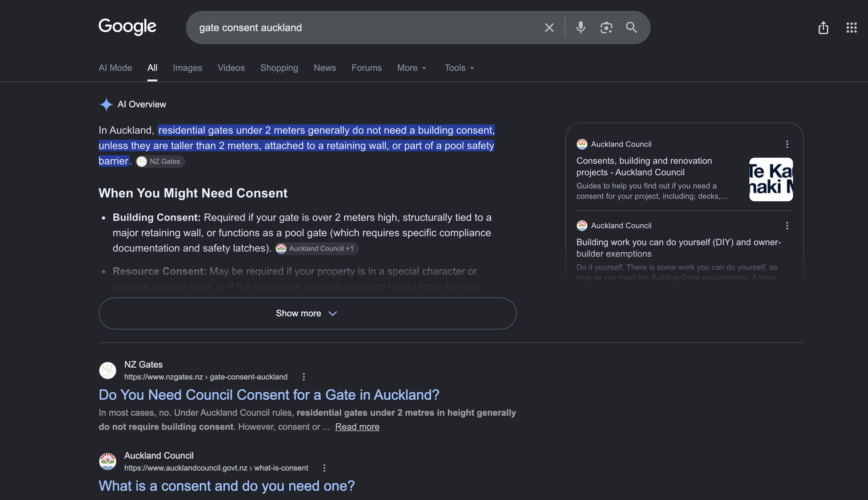
Task: Click Auckland Council favicon in search result
Action: (107, 462)
